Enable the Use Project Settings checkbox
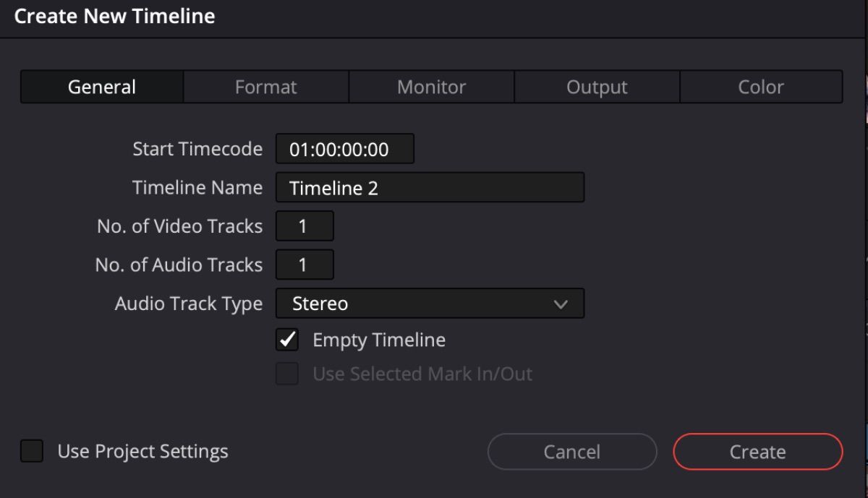The image size is (868, 498). [32, 452]
